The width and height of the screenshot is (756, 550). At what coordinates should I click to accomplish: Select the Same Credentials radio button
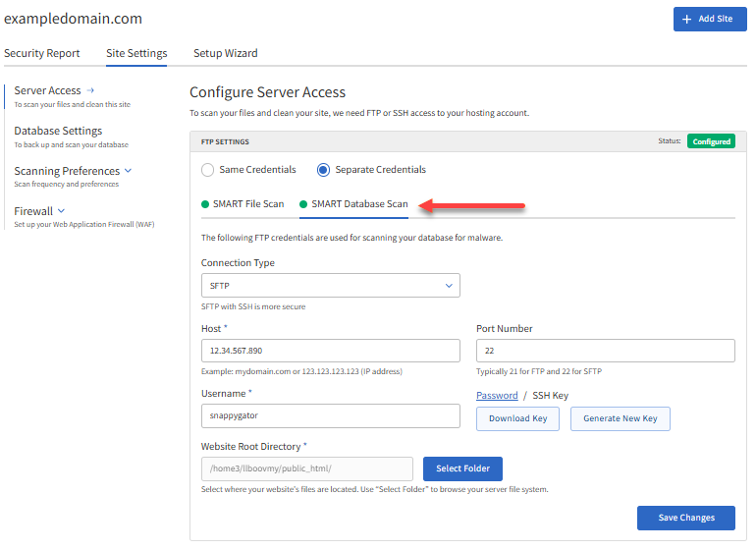(208, 170)
